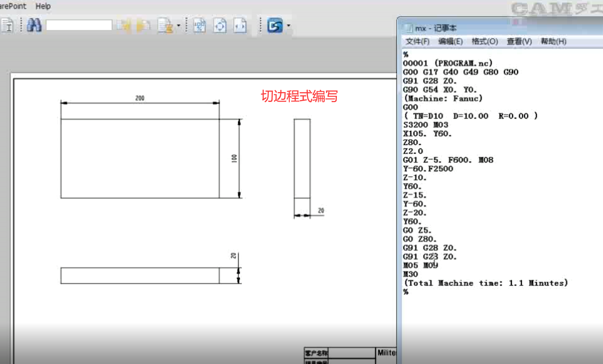
Task: Open the 文件(F) menu in Notepad
Action: [x=417, y=41]
